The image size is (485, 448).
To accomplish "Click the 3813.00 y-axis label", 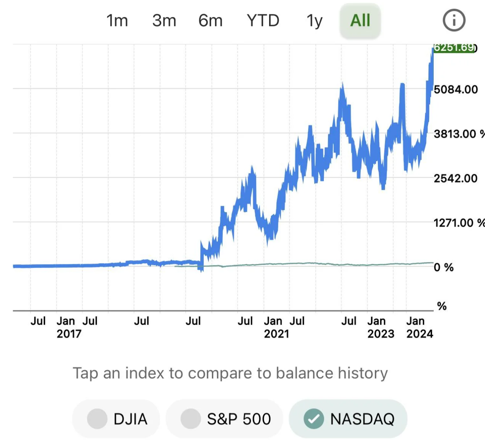I will click(456, 134).
